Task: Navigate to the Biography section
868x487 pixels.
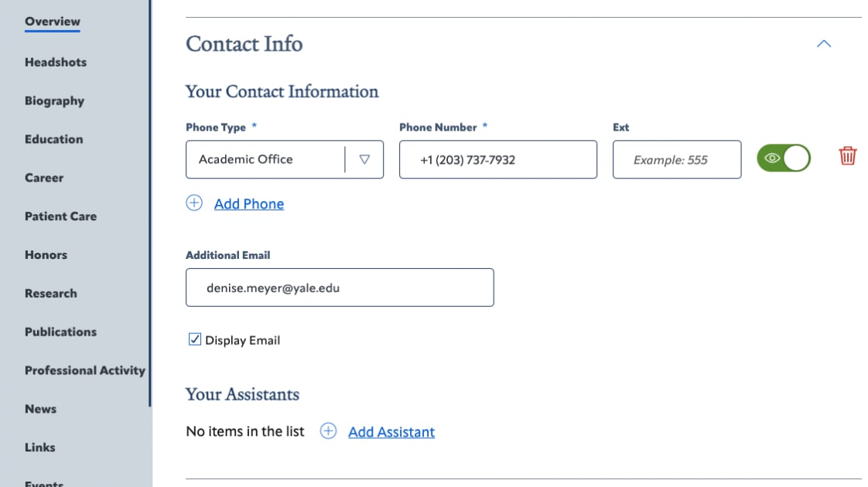Action: 53,100
